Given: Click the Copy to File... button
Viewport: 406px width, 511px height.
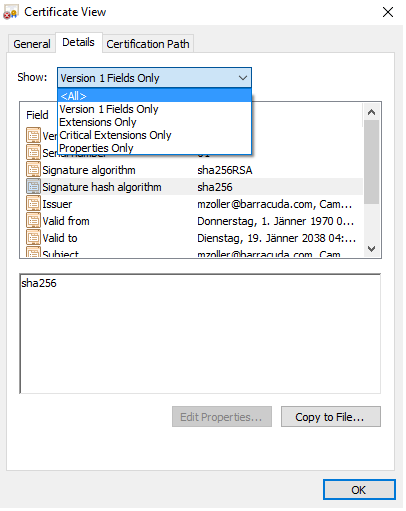Looking at the screenshot, I should pyautogui.click(x=331, y=417).
